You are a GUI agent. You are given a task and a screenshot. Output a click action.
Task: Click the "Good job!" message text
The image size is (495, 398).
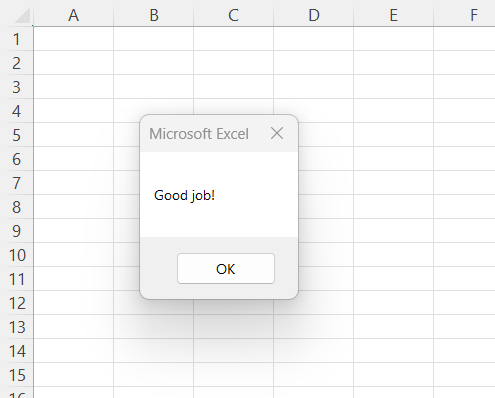(x=184, y=195)
